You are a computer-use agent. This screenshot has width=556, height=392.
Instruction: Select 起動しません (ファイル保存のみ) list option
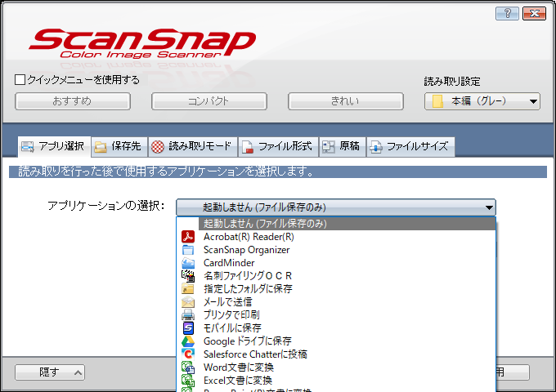point(336,224)
